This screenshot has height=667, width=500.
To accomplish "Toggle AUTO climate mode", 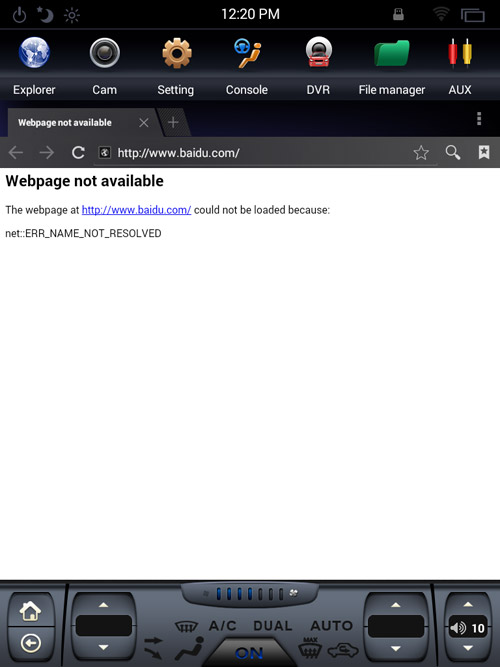I will tap(331, 626).
